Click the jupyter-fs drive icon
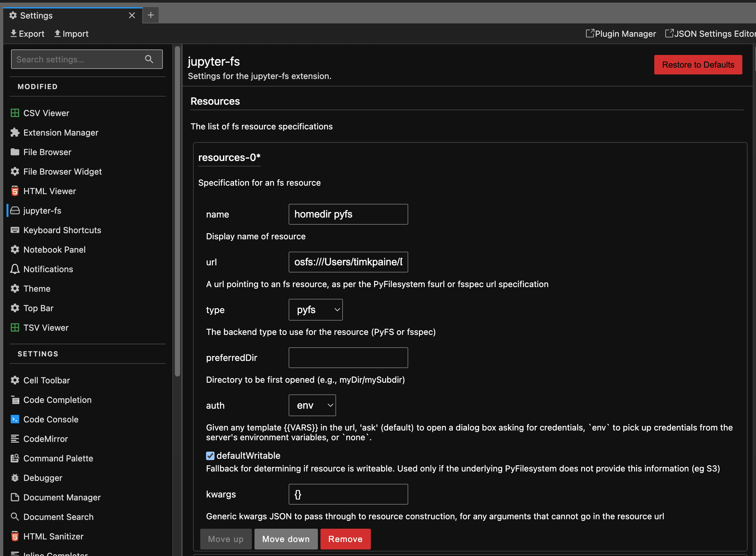This screenshot has width=756, height=556. (x=15, y=211)
